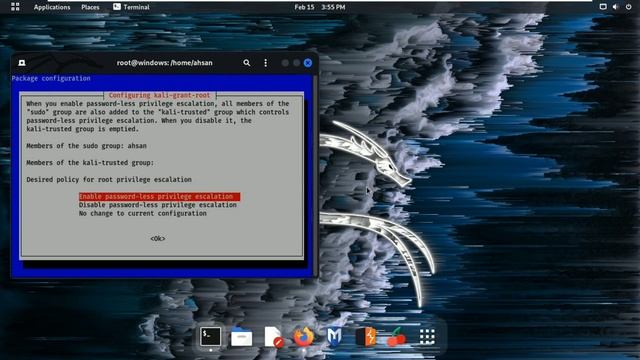Open the Places menu
The width and height of the screenshot is (640, 360).
90,7
